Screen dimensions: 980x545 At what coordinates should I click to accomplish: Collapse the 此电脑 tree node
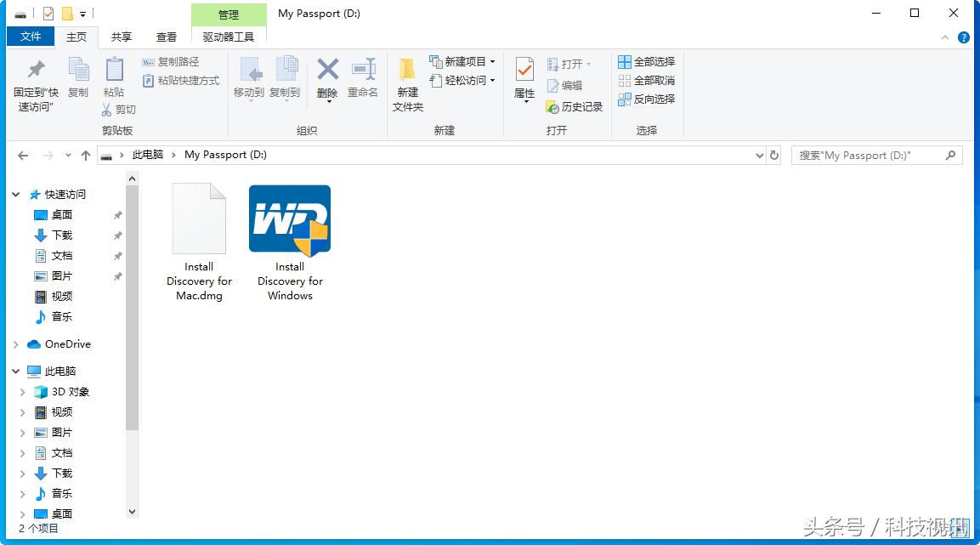(x=15, y=371)
